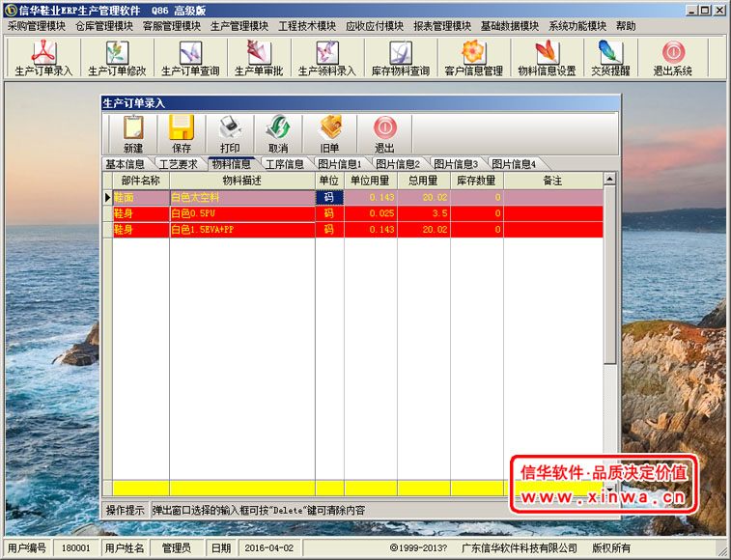This screenshot has width=731, height=560.
Task: Click the 部件名称 column header
Action: coord(141,181)
